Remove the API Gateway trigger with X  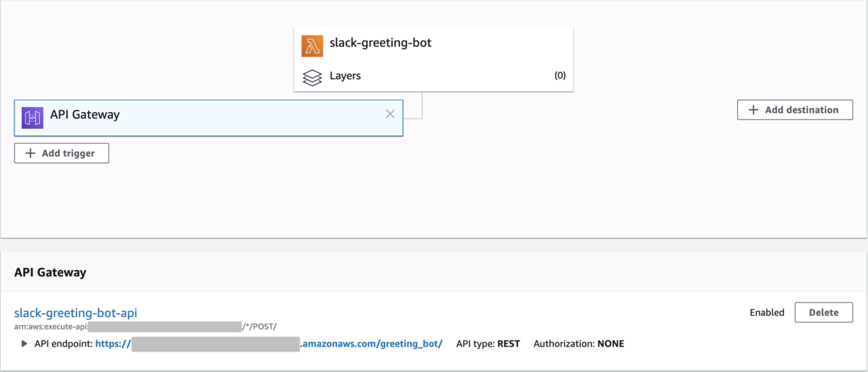(x=390, y=114)
